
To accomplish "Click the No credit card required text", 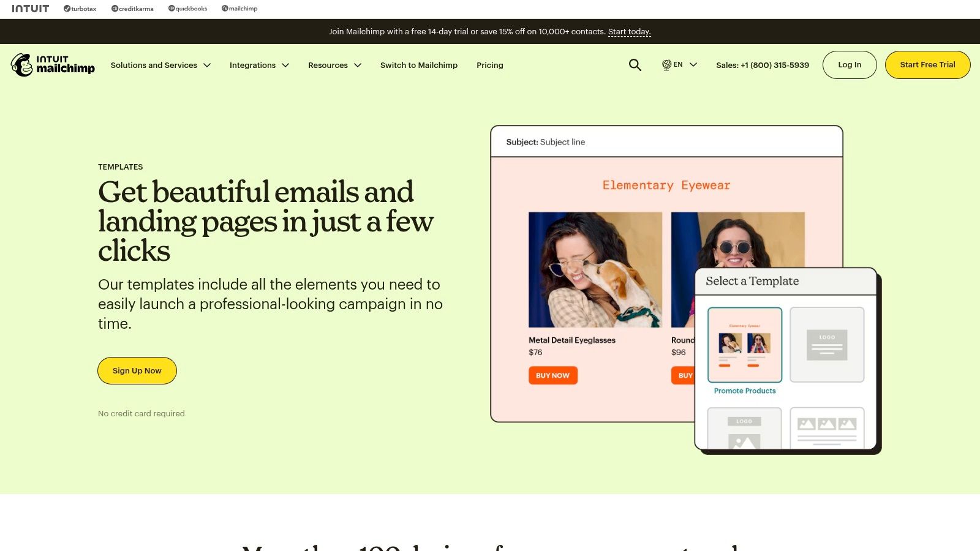I will click(x=141, y=413).
